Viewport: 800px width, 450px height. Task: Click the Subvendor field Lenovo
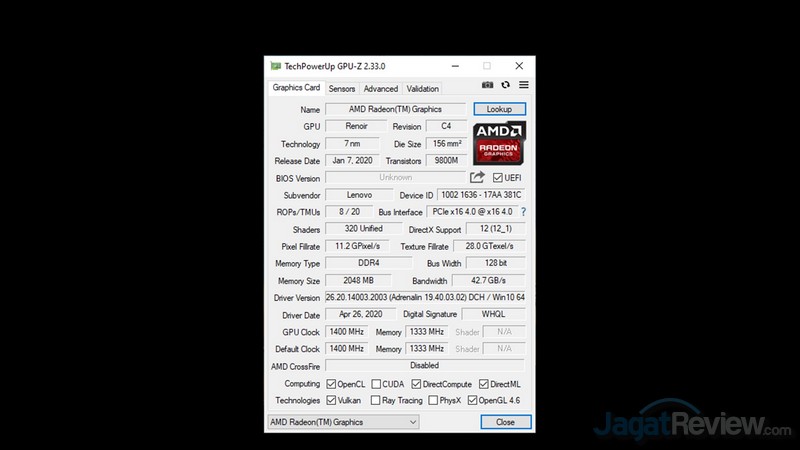coord(359,195)
